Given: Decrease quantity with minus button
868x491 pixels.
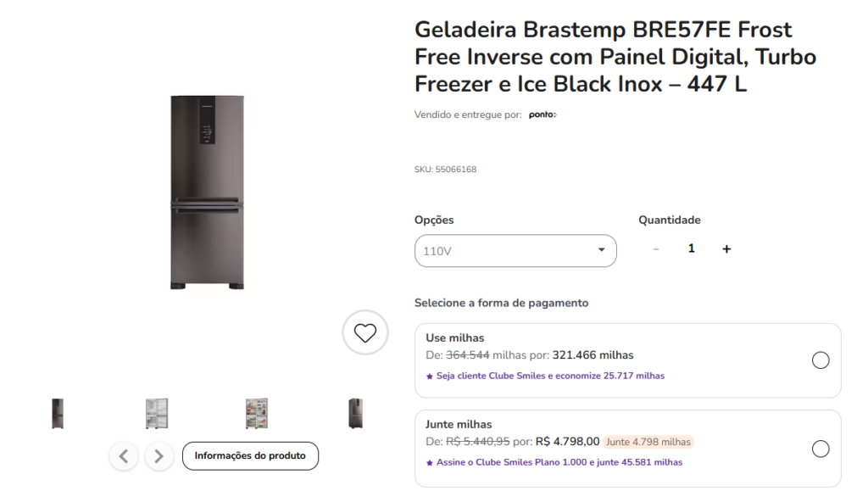Looking at the screenshot, I should 656,249.
